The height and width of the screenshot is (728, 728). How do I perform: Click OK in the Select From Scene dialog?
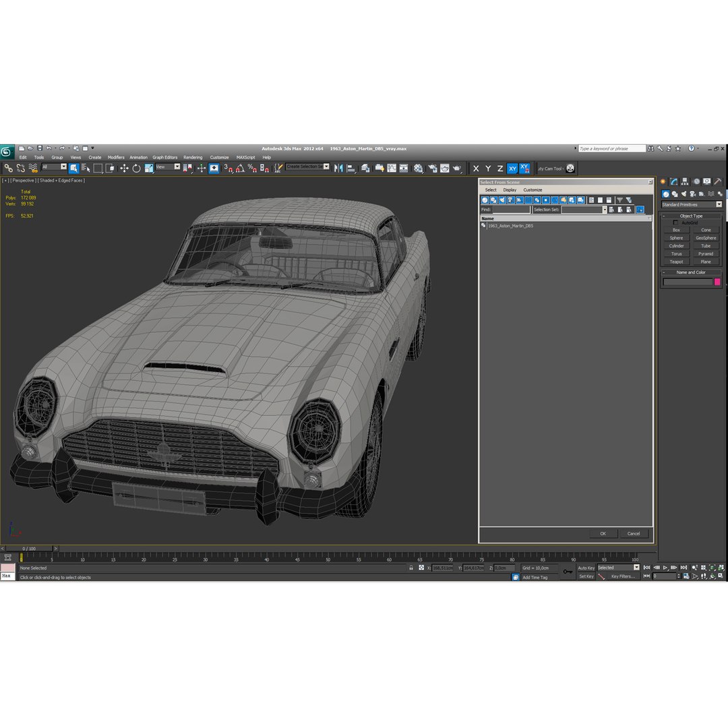(603, 534)
